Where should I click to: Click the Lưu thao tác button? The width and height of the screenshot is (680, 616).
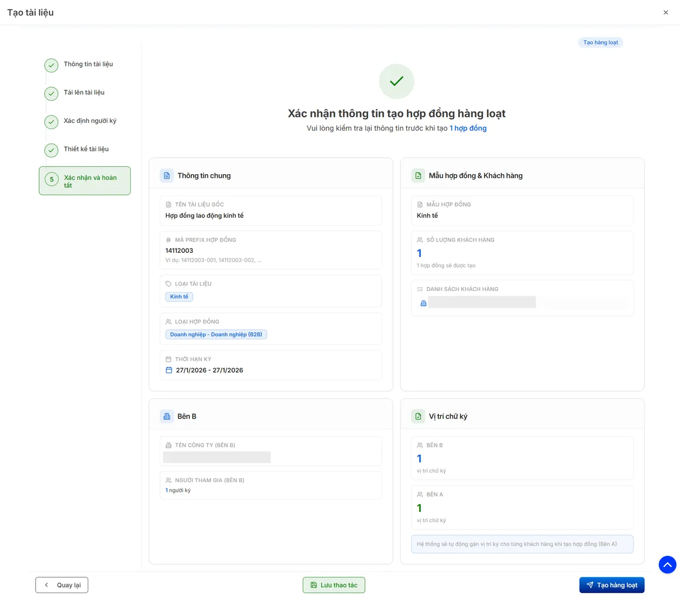[334, 585]
